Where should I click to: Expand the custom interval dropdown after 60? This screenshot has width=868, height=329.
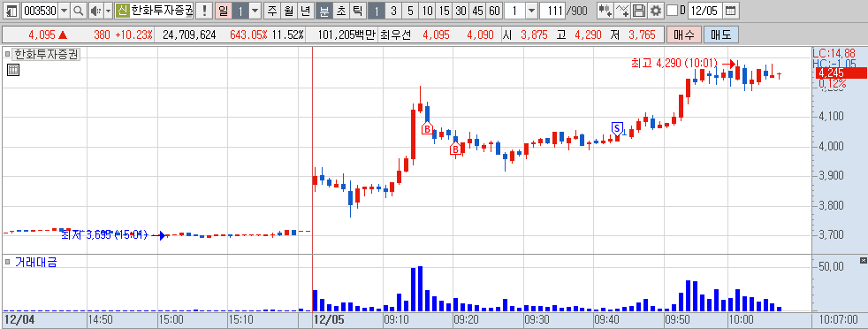pos(531,11)
